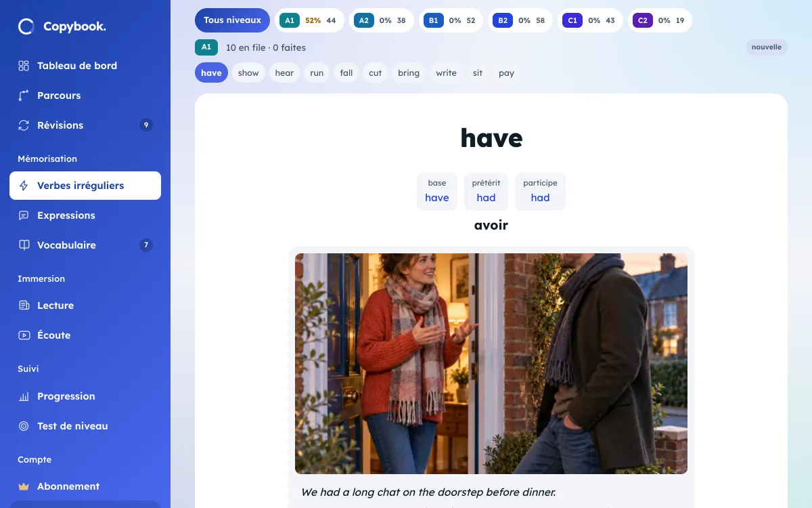The image size is (812, 508).
Task: Open the 'sit' verb card
Action: coord(478,73)
